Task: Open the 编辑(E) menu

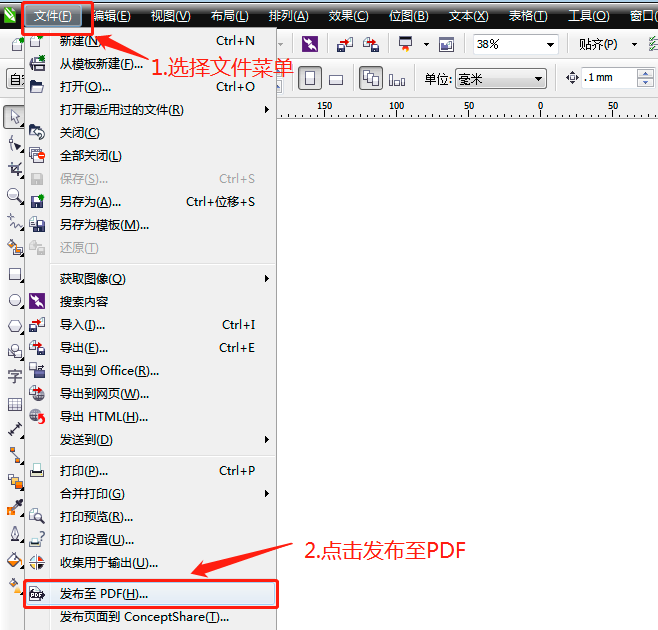Action: coord(112,16)
